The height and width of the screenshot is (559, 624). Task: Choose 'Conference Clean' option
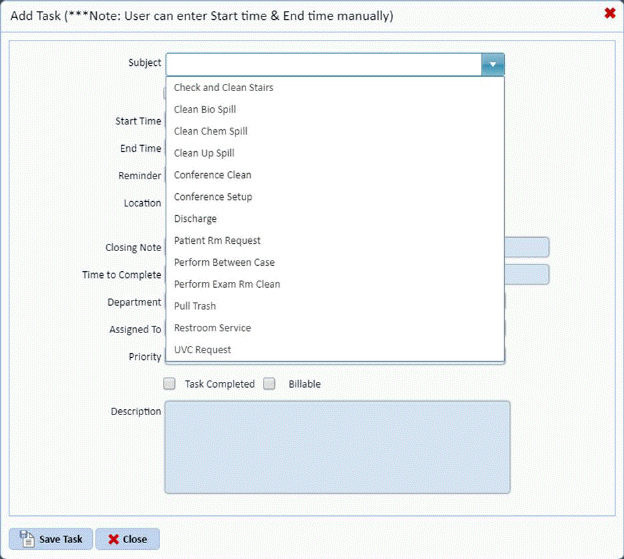(x=212, y=175)
